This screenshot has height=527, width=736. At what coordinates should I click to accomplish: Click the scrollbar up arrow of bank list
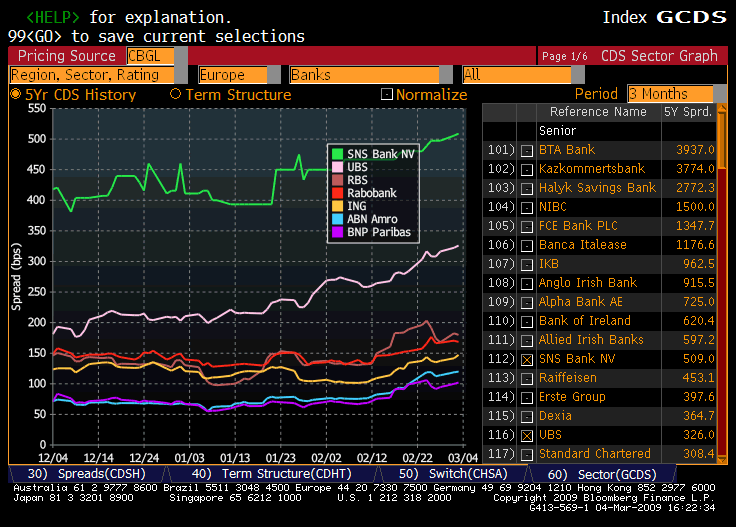click(722, 108)
